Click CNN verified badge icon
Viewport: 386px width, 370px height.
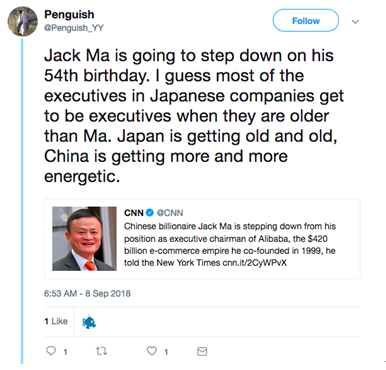tap(150, 213)
